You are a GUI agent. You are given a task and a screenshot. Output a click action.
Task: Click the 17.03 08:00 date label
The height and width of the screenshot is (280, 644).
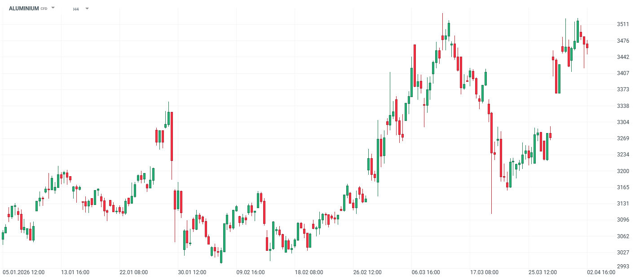(484, 272)
